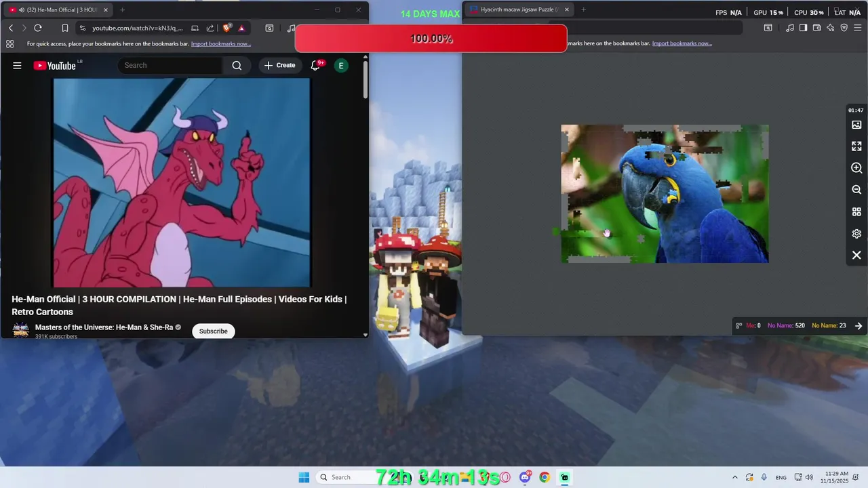Click the Masters of the Universe channel avatar
This screenshot has width=868, height=488.
(x=21, y=330)
